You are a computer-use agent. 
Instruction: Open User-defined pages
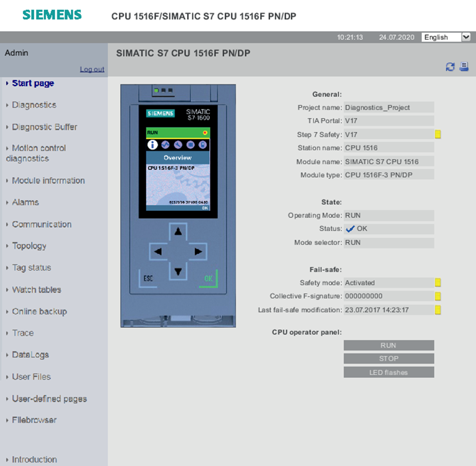(49, 399)
